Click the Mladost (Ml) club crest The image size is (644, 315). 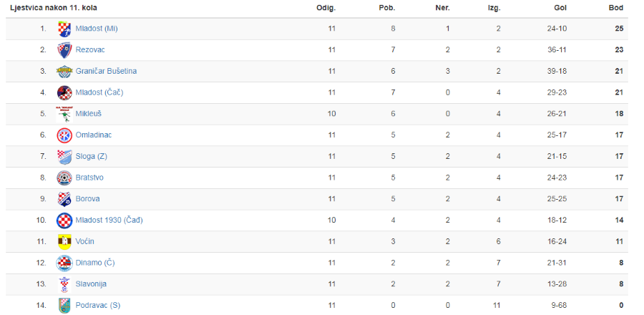click(x=64, y=29)
